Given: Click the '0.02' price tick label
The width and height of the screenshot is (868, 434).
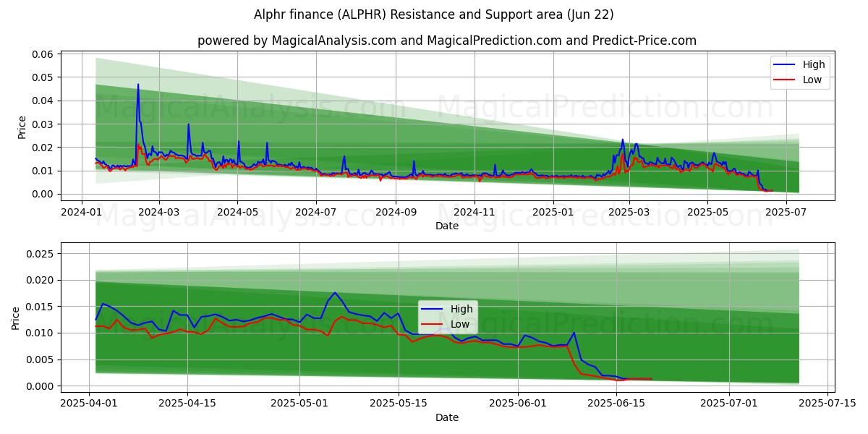Looking at the screenshot, I should pos(44,148).
